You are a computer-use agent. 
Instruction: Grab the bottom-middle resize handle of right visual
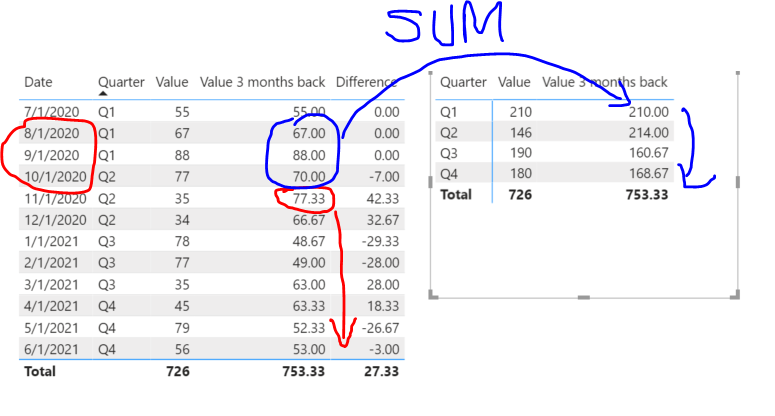[x=584, y=297]
